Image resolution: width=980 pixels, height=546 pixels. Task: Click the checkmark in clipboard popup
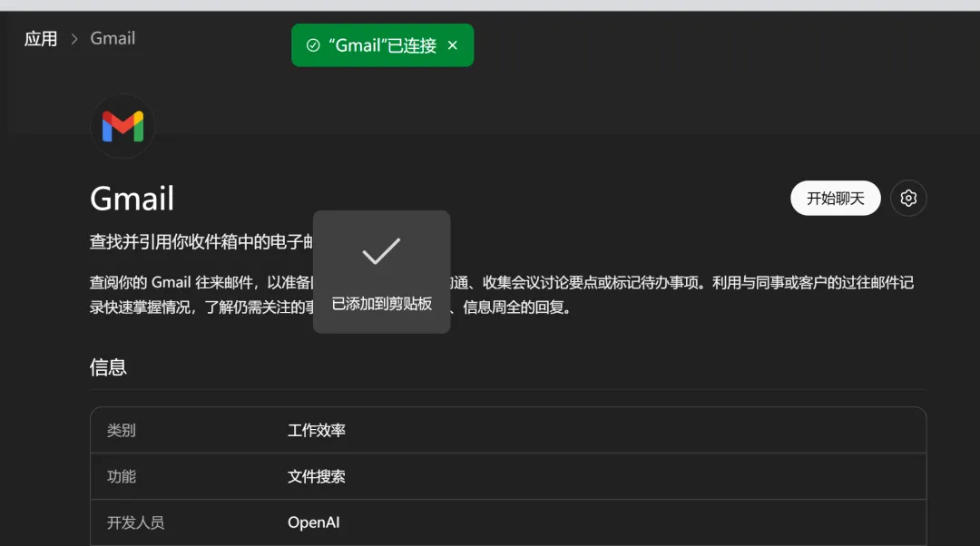pyautogui.click(x=381, y=251)
